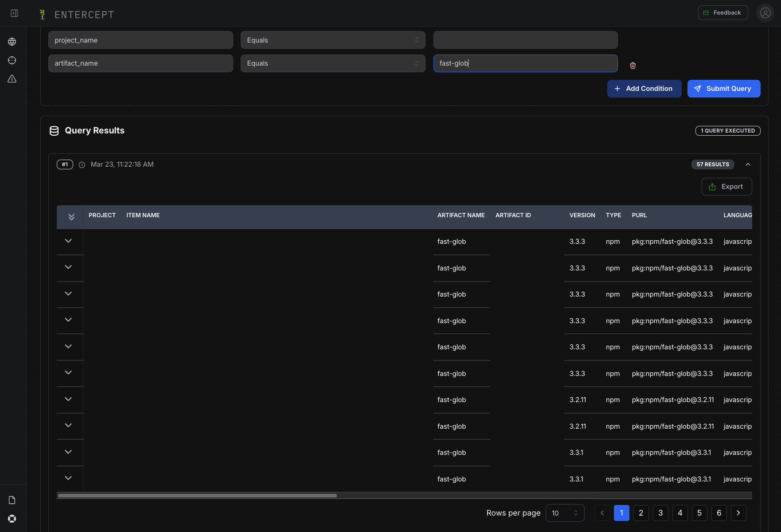
Task: Click the Entercept logo
Action: pos(76,15)
